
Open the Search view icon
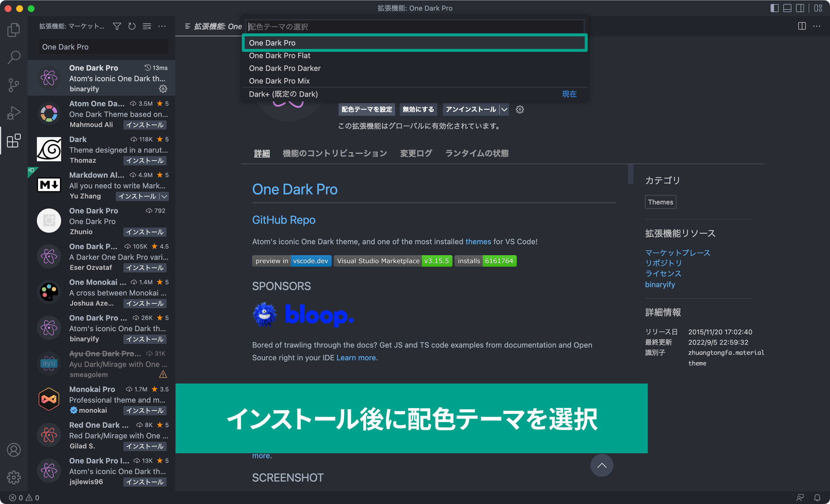click(14, 58)
